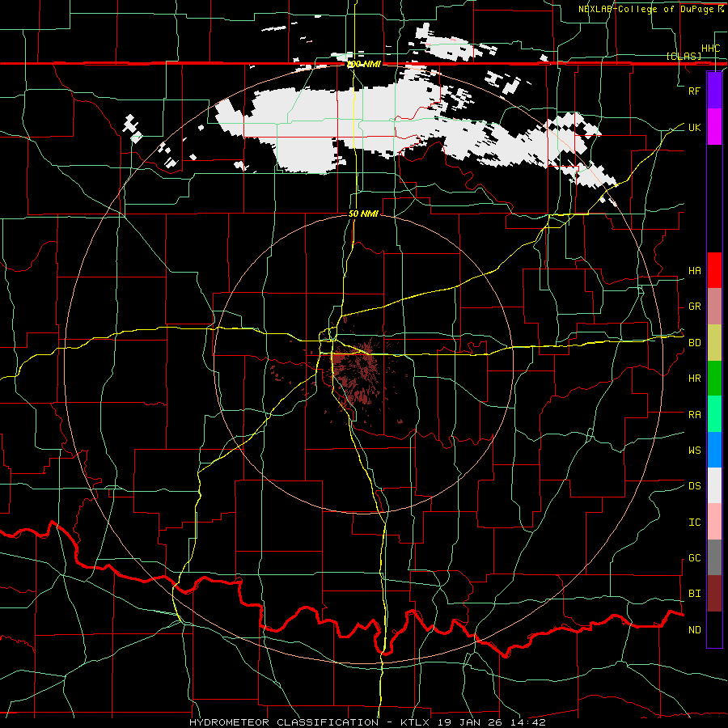
Task: Click the BI legend label
Action: coord(694,594)
